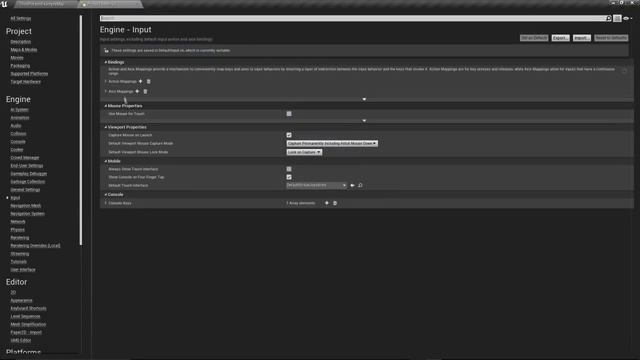Open Default Viewport Mouse Lock Mode dropdown
The height and width of the screenshot is (360, 640).
click(304, 152)
